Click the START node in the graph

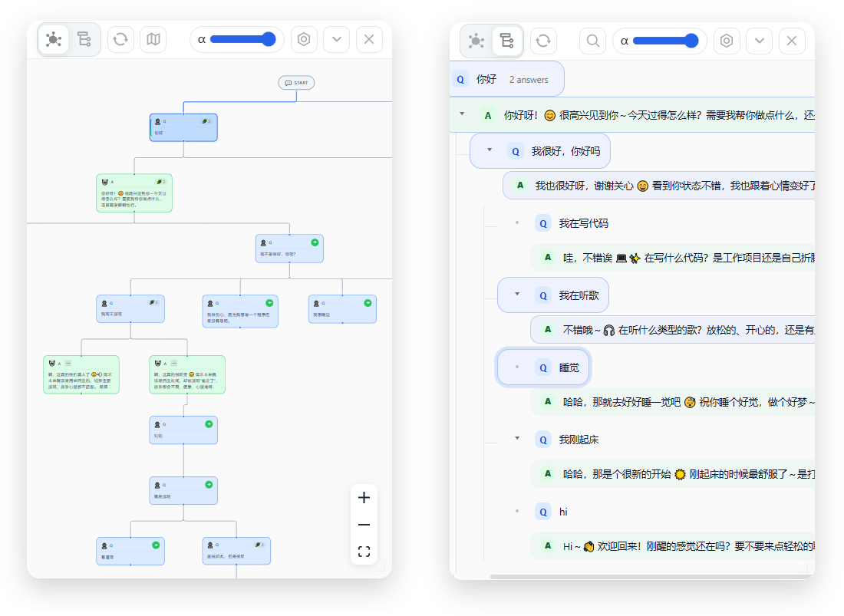(297, 83)
